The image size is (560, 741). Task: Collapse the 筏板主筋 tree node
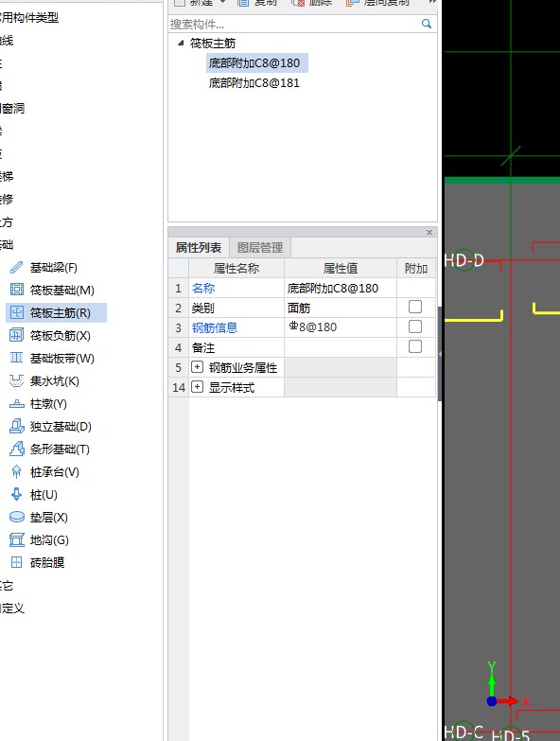[x=181, y=43]
